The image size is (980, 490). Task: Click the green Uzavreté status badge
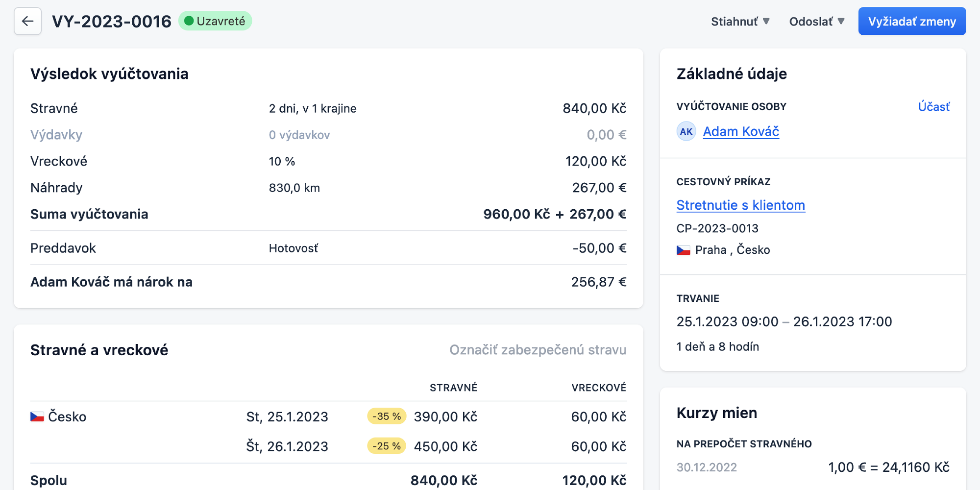(215, 22)
